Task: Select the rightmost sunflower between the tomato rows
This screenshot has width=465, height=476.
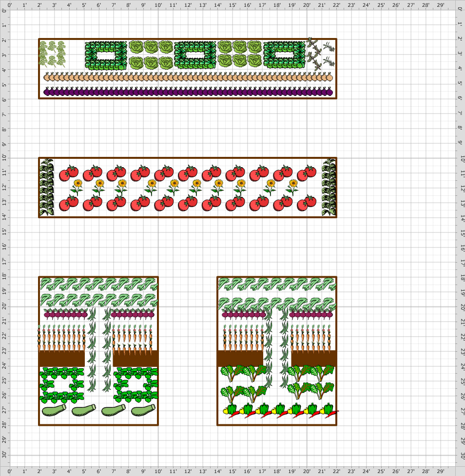Action: pyautogui.click(x=292, y=187)
